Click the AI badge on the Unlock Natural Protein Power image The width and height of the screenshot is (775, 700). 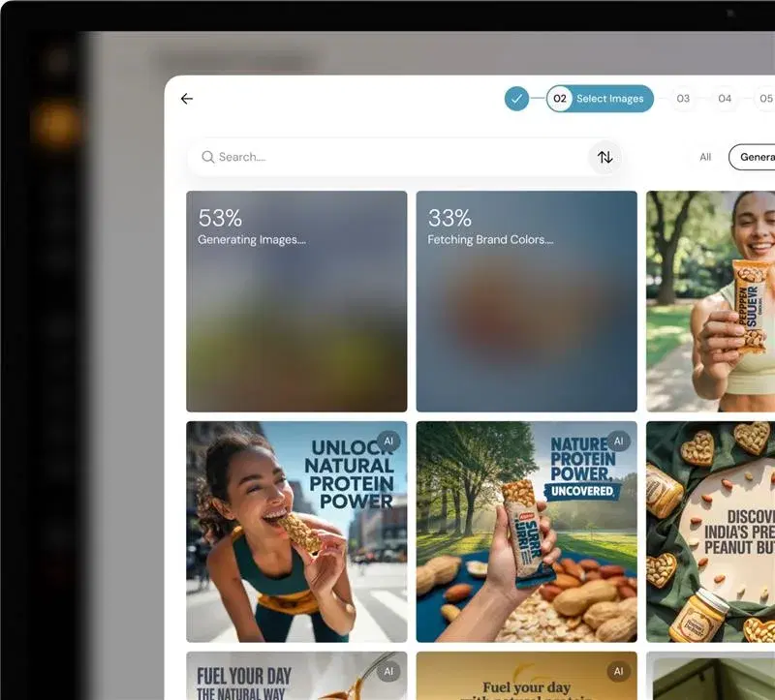click(x=388, y=440)
